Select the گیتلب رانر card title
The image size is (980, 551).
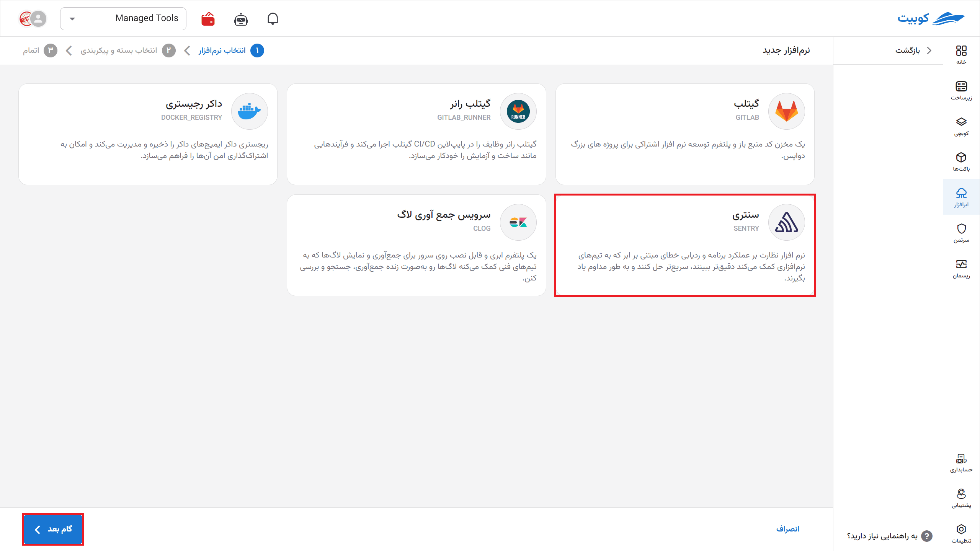point(470,104)
